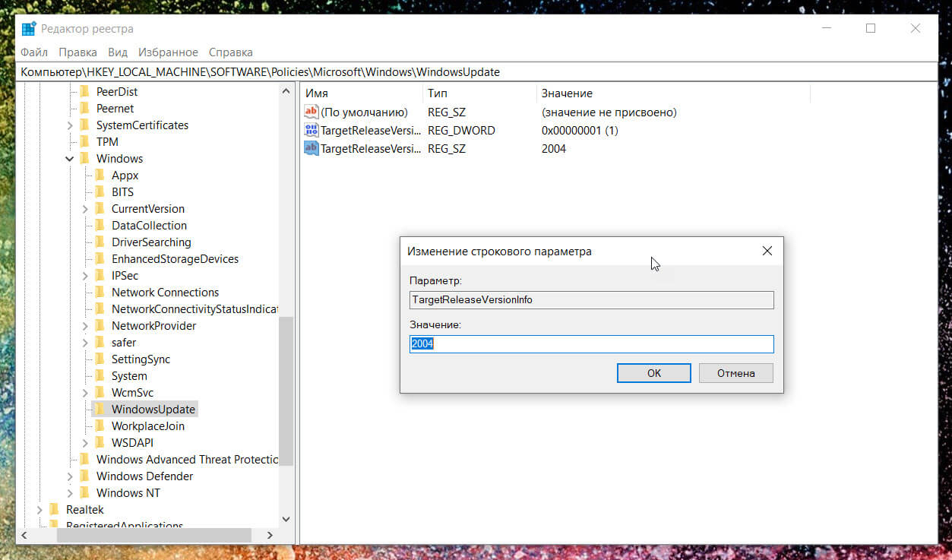Expand the Windows NT key
Viewport: 952px width, 560px height.
point(70,492)
